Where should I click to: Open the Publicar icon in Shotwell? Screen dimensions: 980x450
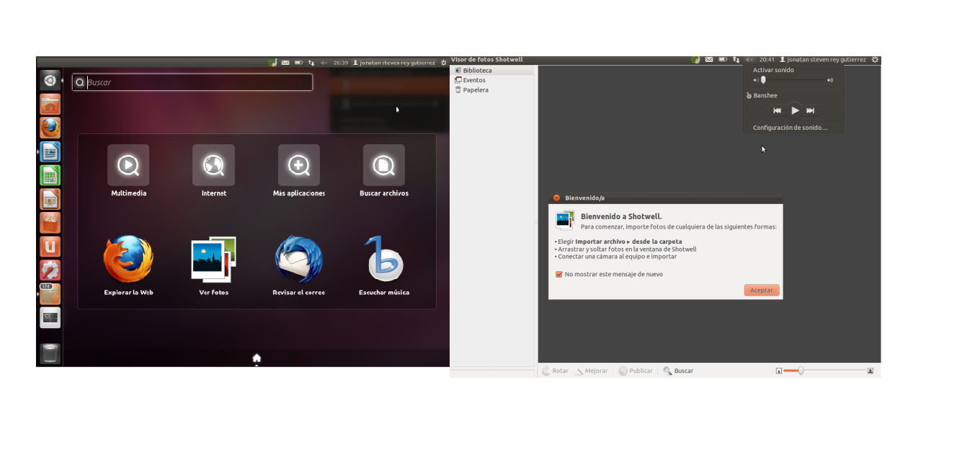point(623,370)
